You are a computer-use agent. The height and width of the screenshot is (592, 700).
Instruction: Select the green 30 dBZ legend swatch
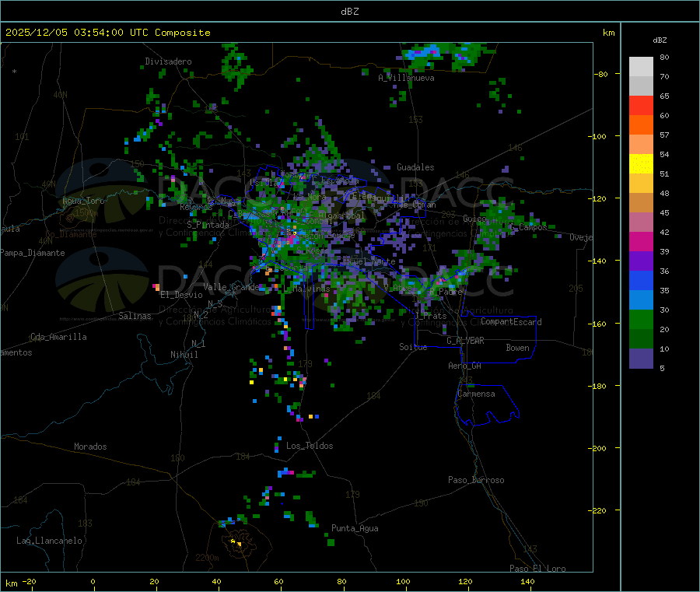pyautogui.click(x=641, y=319)
